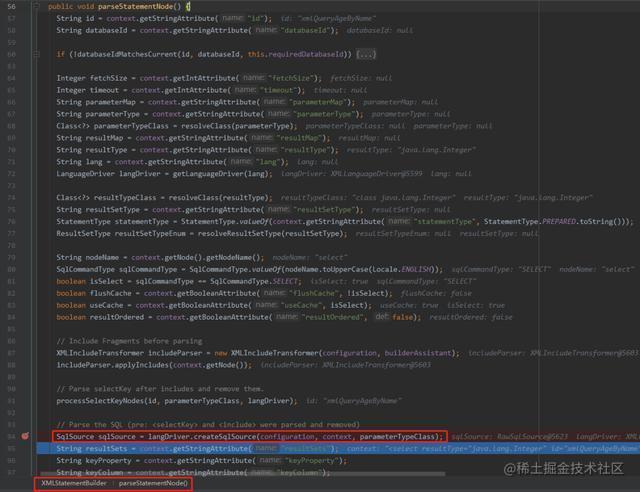
Task: Click 'getLanguageDriver' method call
Action: point(208,174)
